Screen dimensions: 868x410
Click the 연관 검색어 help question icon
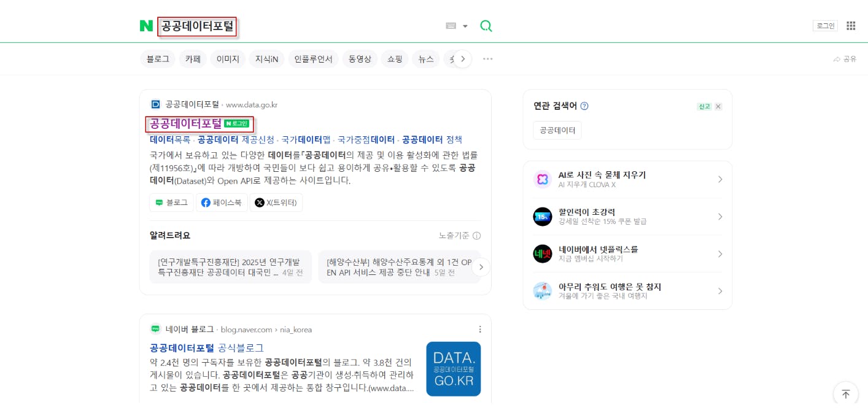coord(584,106)
